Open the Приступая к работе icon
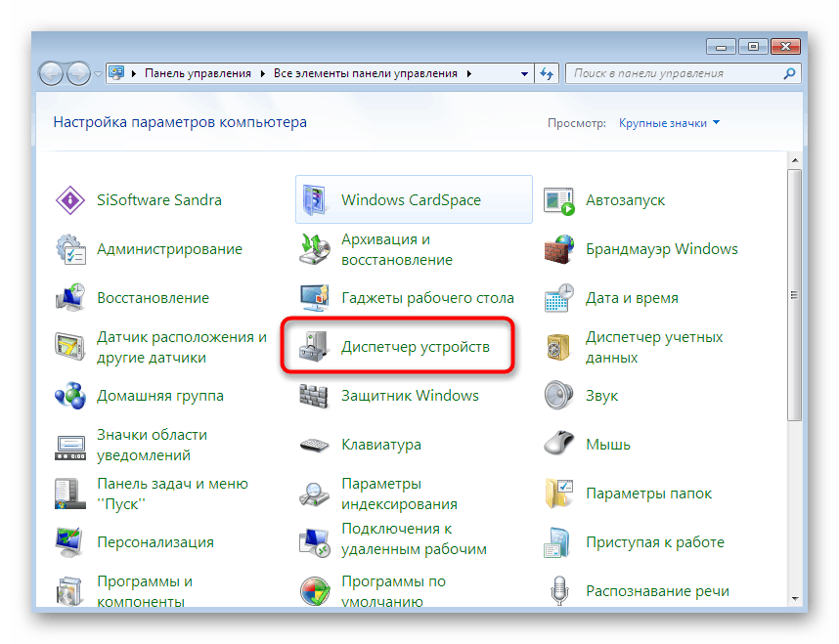839x644 pixels. tap(559, 542)
